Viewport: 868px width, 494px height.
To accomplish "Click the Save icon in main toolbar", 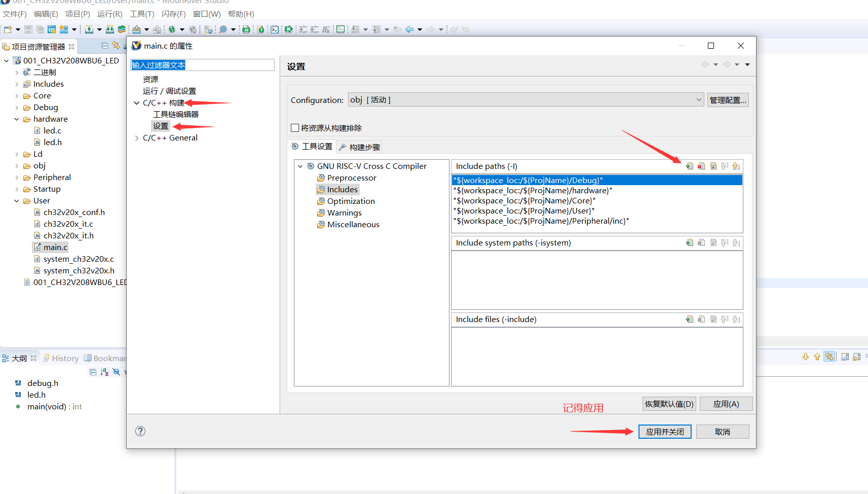I will click(x=28, y=29).
